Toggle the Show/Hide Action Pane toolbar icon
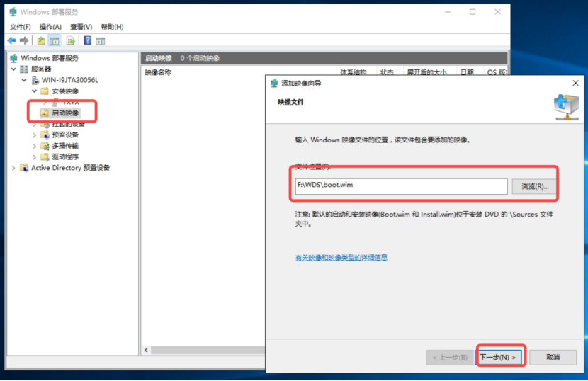The width and height of the screenshot is (588, 381). [100, 41]
